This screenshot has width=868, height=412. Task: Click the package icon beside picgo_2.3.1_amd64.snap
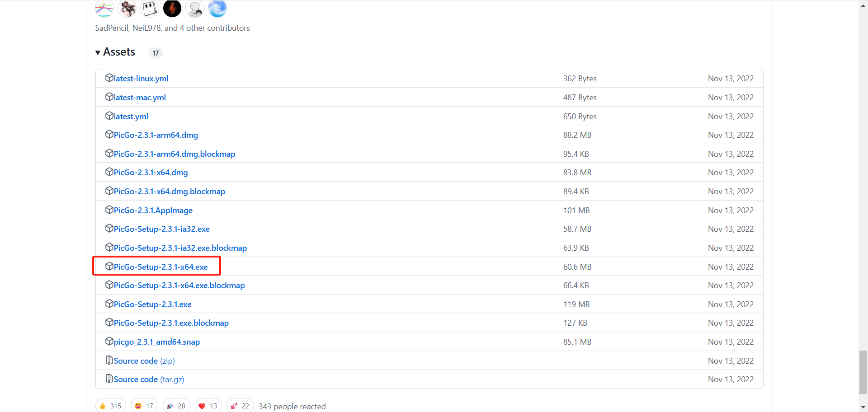[x=109, y=342]
